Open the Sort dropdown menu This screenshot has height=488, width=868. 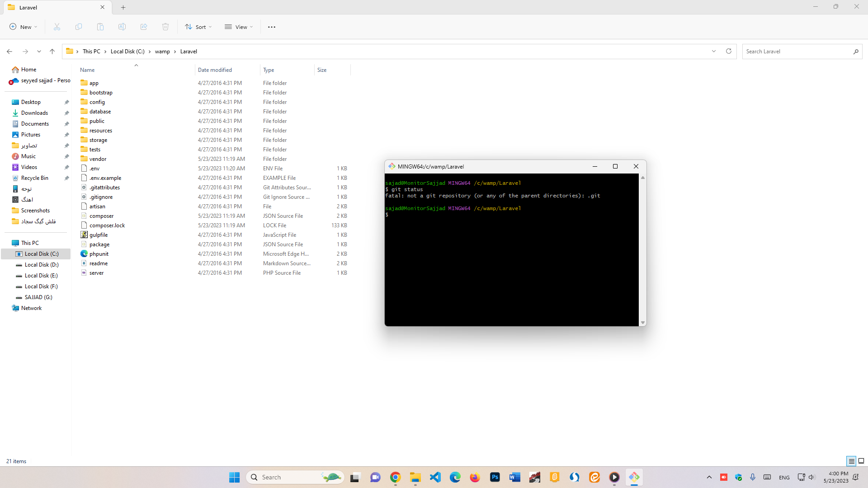[198, 27]
